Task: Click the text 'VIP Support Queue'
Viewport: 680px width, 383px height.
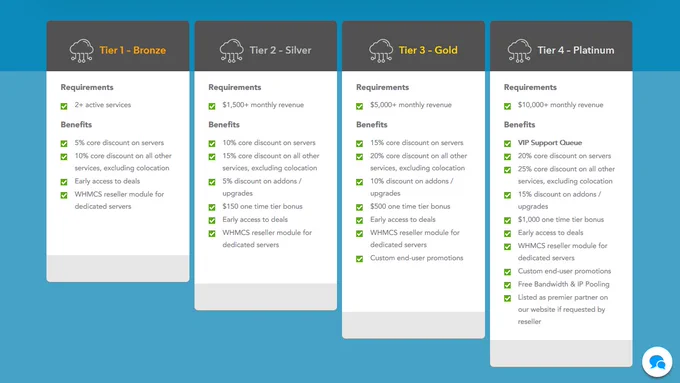Action: pos(550,143)
